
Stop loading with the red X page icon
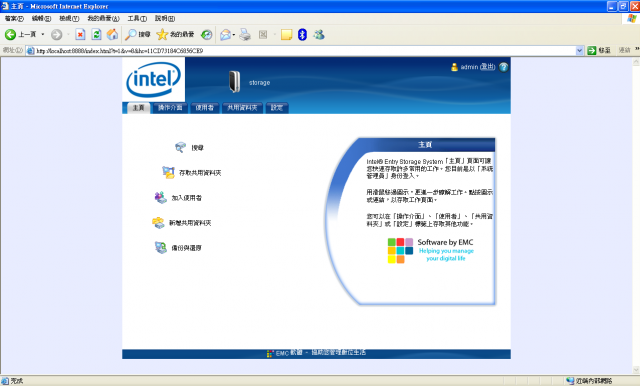(80, 35)
